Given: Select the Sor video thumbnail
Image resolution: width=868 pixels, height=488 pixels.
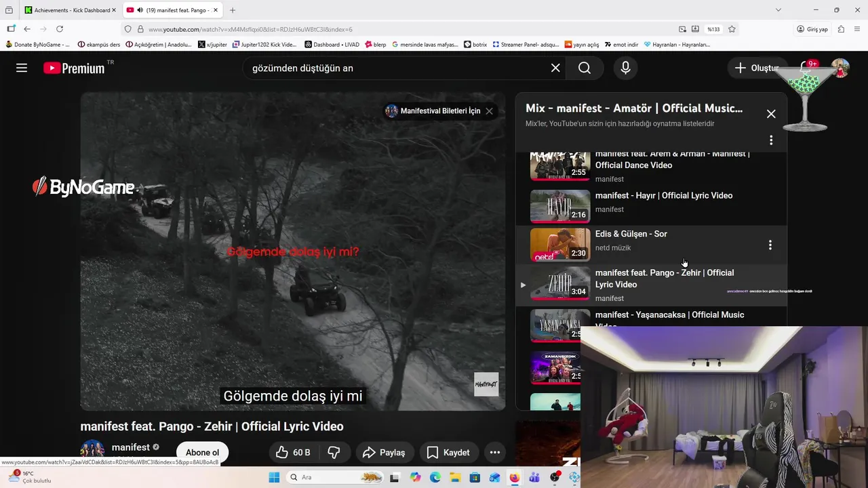Looking at the screenshot, I should click(560, 245).
